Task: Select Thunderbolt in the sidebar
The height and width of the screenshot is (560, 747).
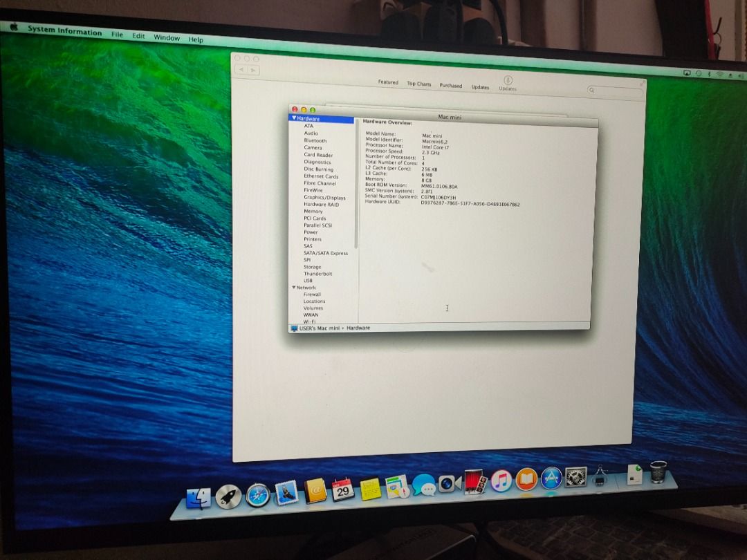Action: [317, 274]
